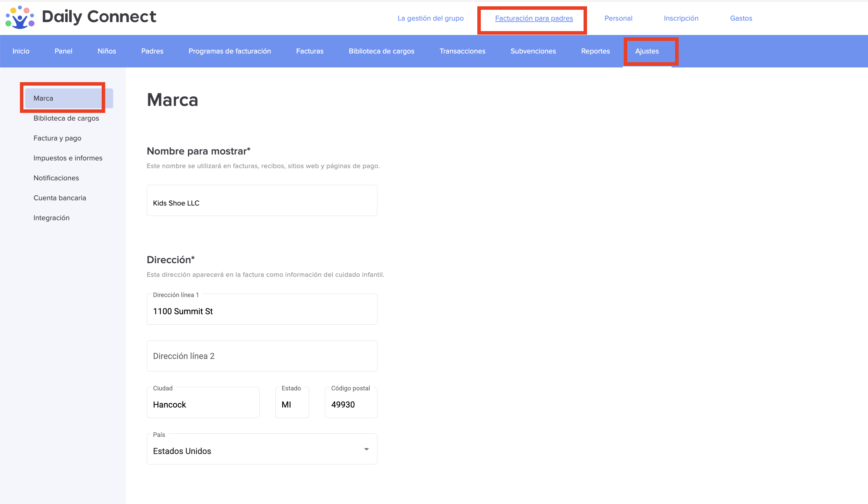Viewport: 868px width, 504px height.
Task: Navigate to the Gastos section
Action: pyautogui.click(x=741, y=18)
